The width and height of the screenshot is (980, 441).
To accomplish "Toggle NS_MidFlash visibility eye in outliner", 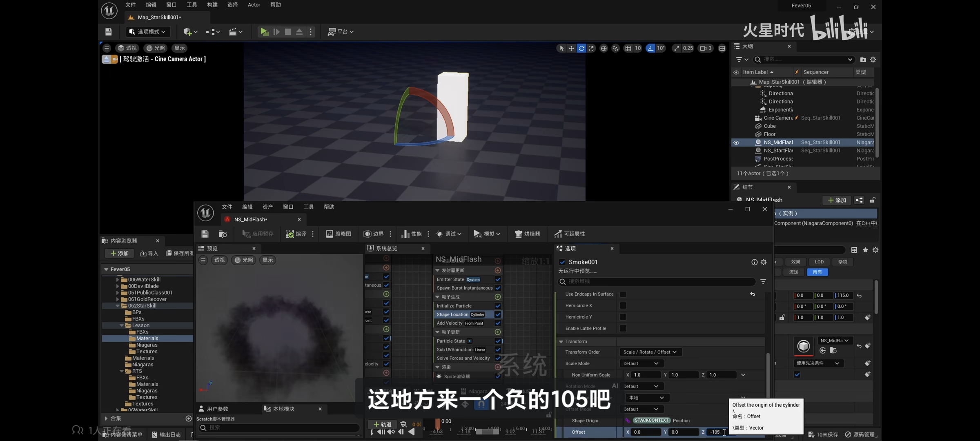I will coord(736,143).
